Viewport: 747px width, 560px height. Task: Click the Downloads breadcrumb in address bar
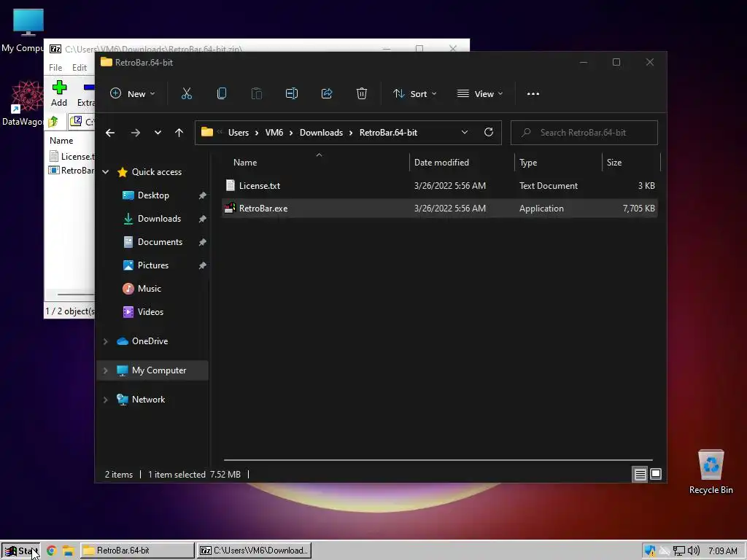coord(321,133)
